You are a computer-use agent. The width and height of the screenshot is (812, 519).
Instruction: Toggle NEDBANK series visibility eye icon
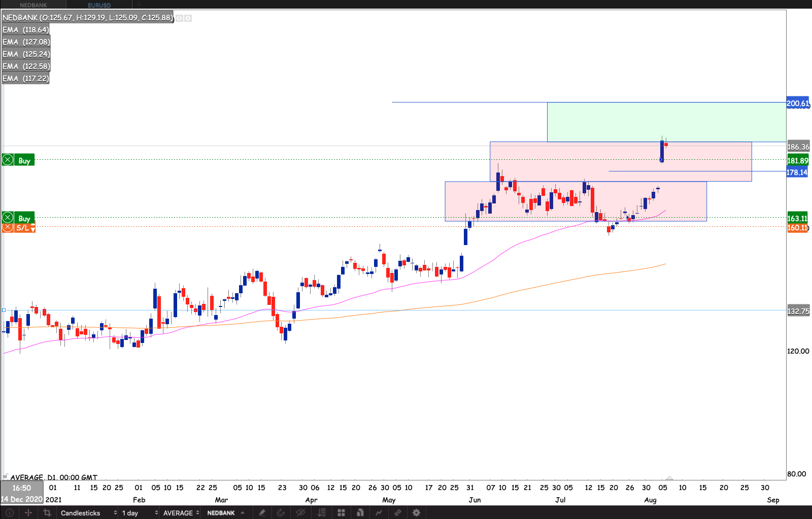(179, 18)
